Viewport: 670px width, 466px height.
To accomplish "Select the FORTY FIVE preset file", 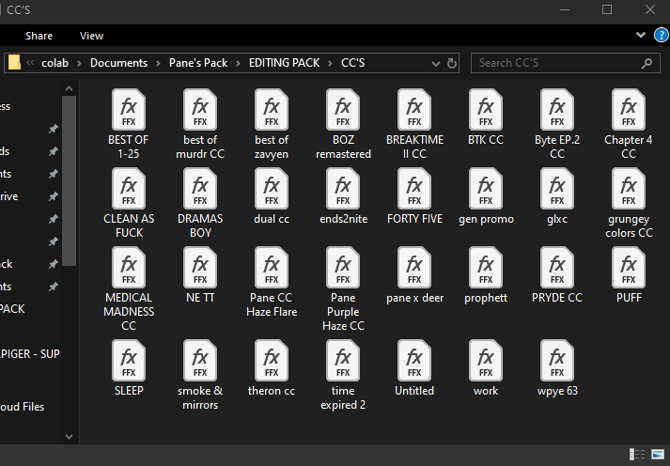I will [x=414, y=196].
